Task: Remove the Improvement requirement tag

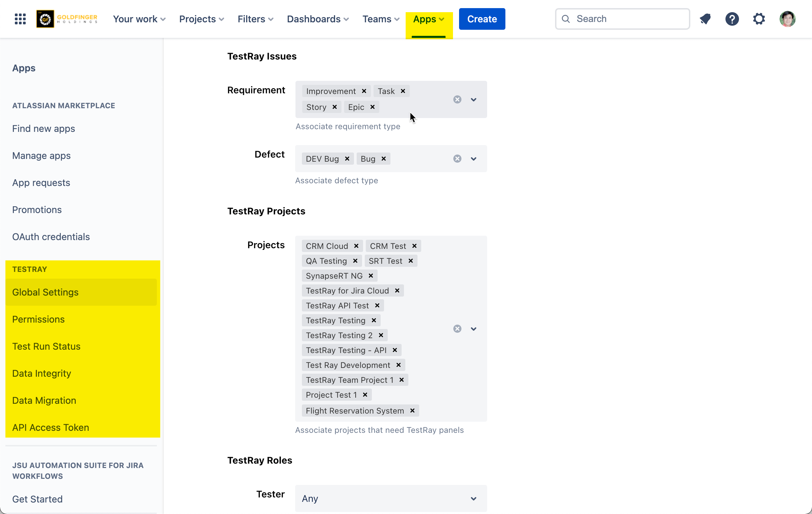Action: 364,91
